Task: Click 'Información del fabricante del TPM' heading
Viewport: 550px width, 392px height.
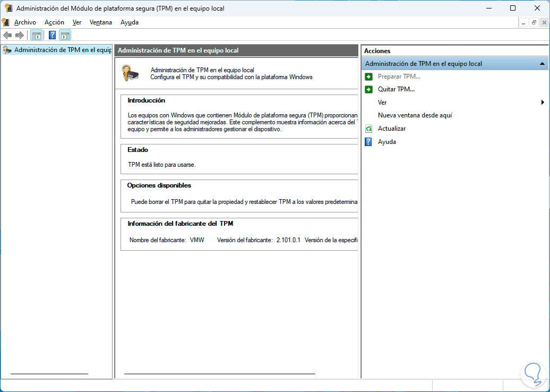Action: click(x=181, y=224)
